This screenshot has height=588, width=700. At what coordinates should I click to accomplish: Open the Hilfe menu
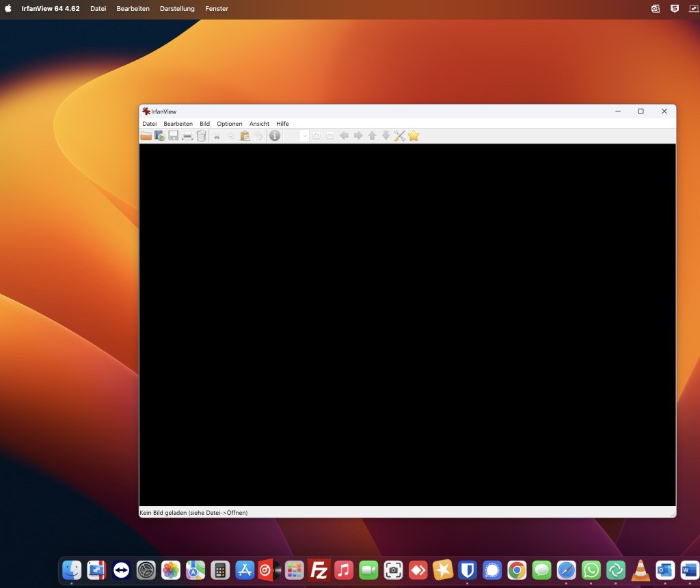(282, 124)
